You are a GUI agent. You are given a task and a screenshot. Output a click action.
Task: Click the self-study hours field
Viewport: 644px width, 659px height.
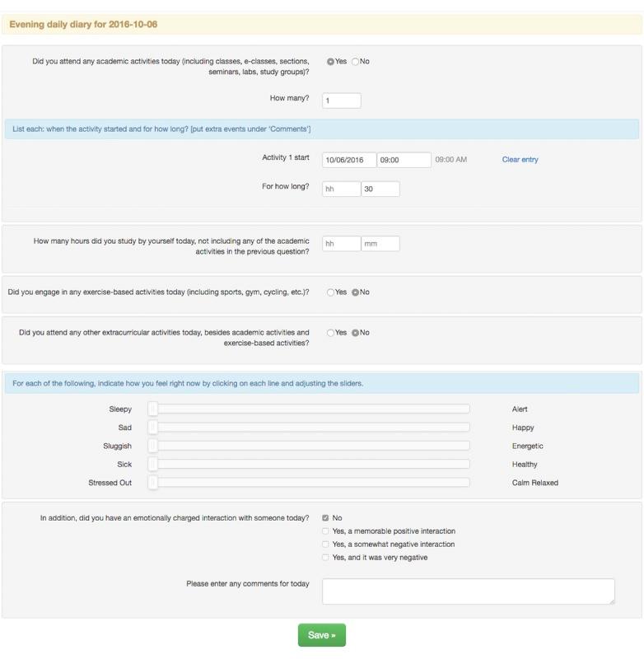[341, 244]
